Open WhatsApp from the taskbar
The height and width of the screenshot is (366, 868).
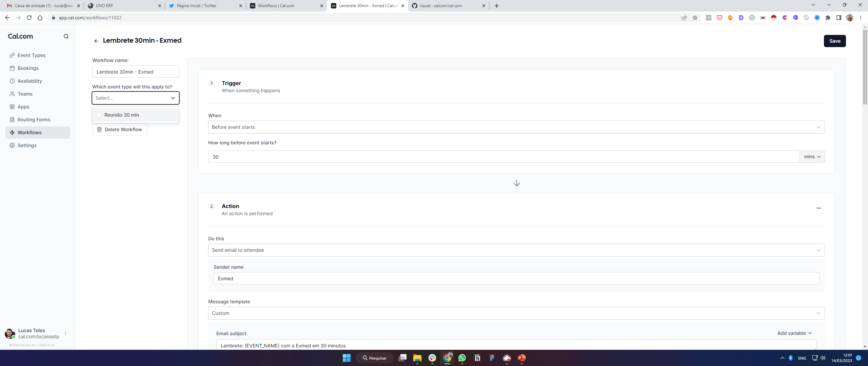point(462,358)
